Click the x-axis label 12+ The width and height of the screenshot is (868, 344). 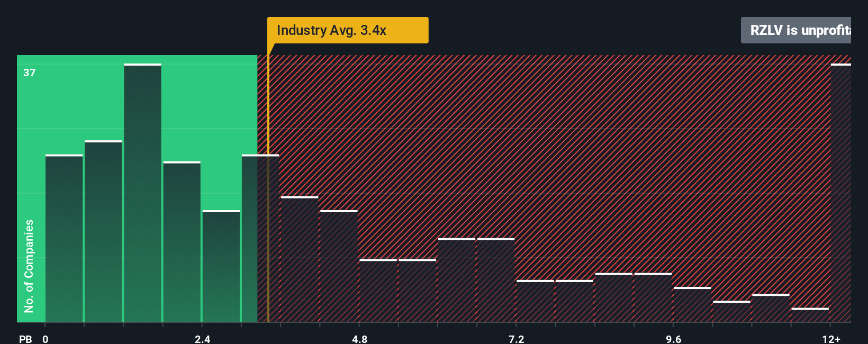831,339
